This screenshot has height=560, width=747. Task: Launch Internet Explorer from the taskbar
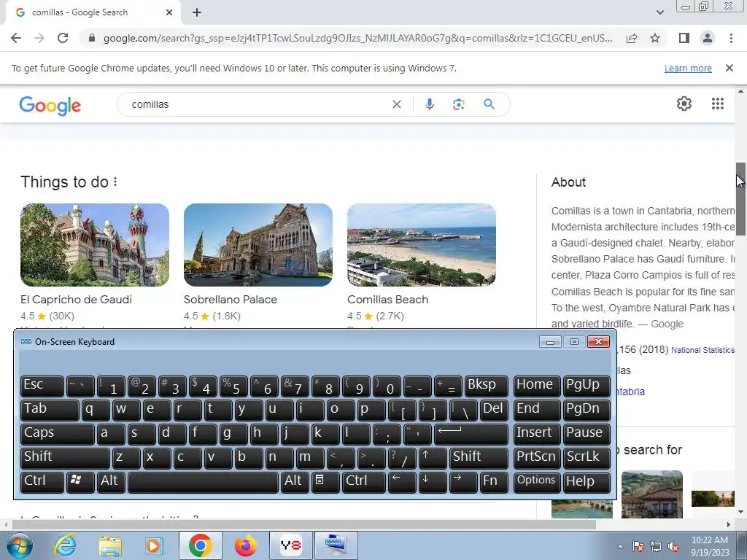coord(65,545)
